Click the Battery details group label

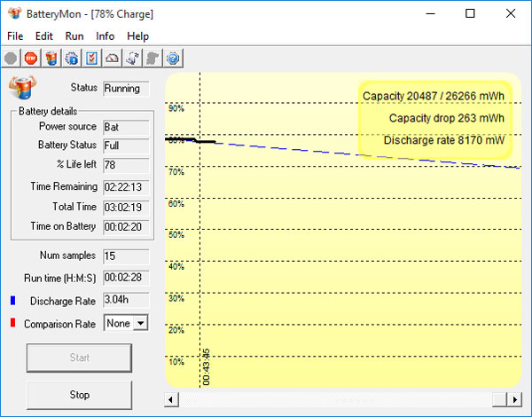coord(48,112)
